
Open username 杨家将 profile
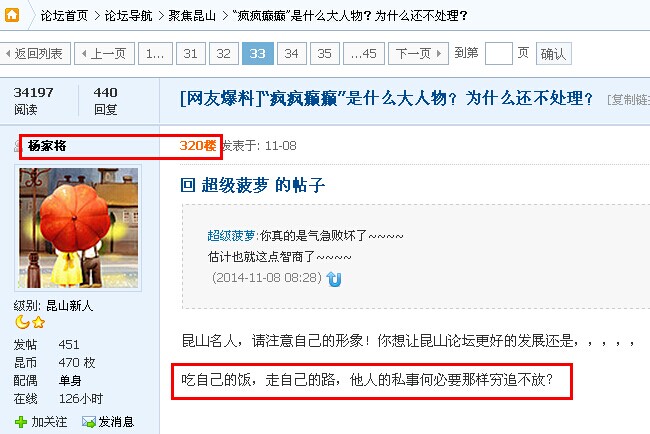[47, 145]
